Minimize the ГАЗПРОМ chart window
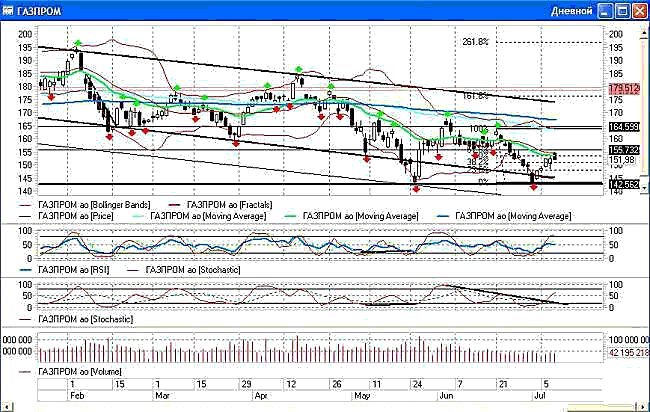The image size is (650, 412). pyautogui.click(x=605, y=11)
